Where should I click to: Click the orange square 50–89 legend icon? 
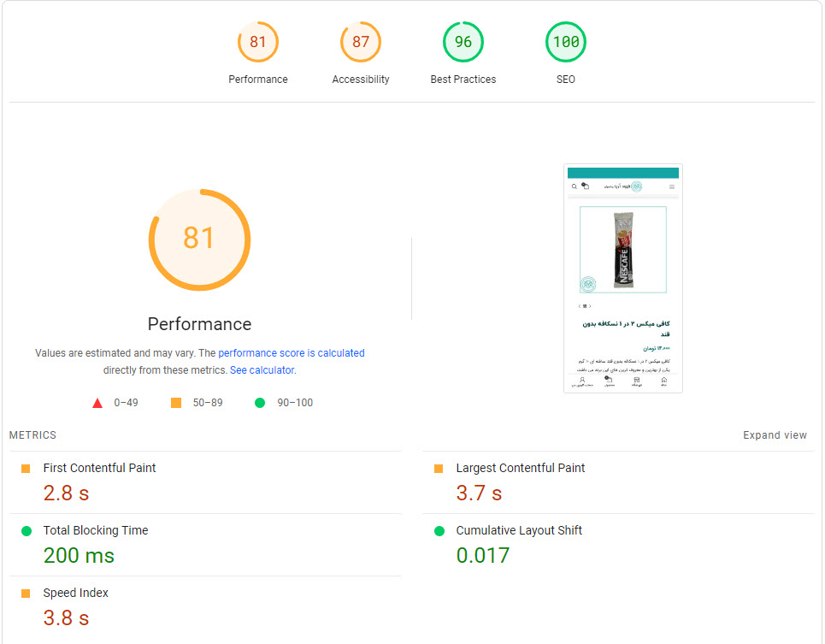176,403
